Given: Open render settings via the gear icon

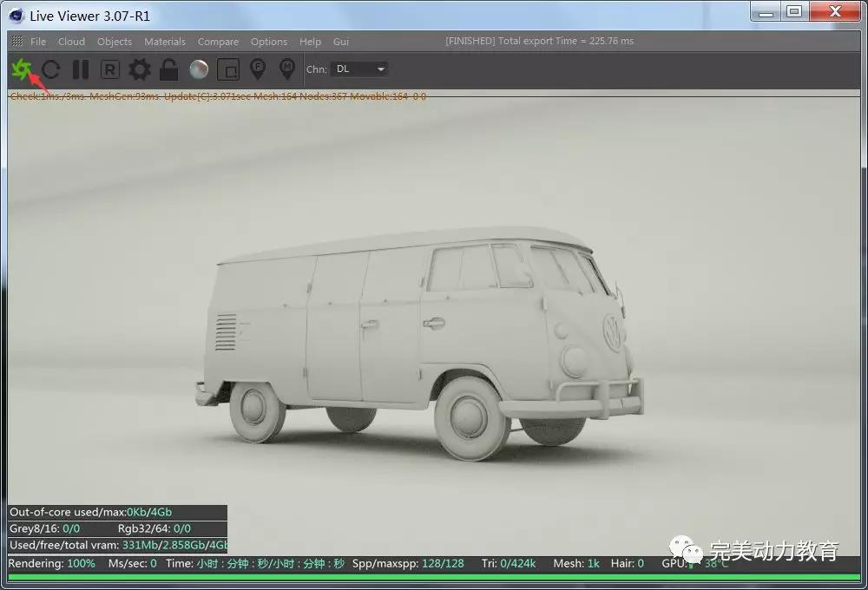Looking at the screenshot, I should 140,69.
